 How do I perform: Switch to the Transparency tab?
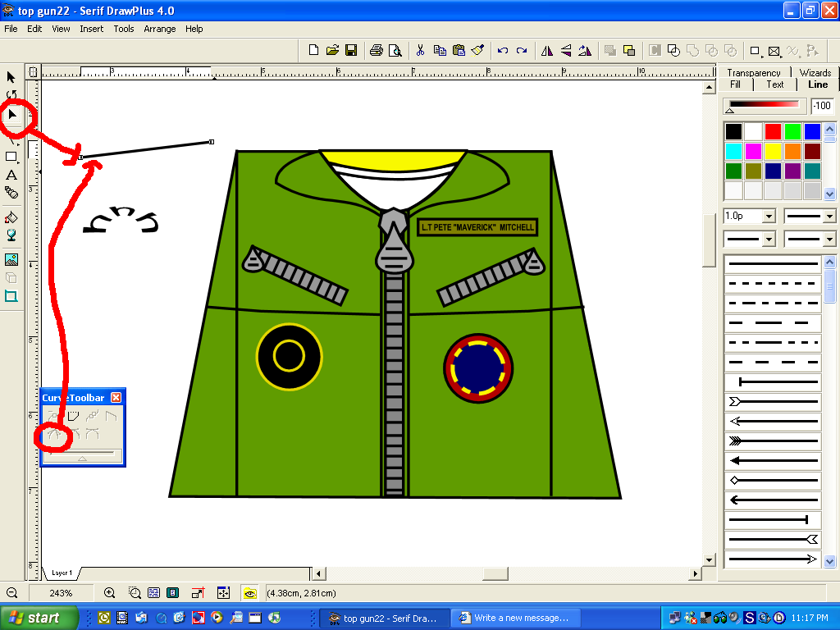[x=754, y=72]
